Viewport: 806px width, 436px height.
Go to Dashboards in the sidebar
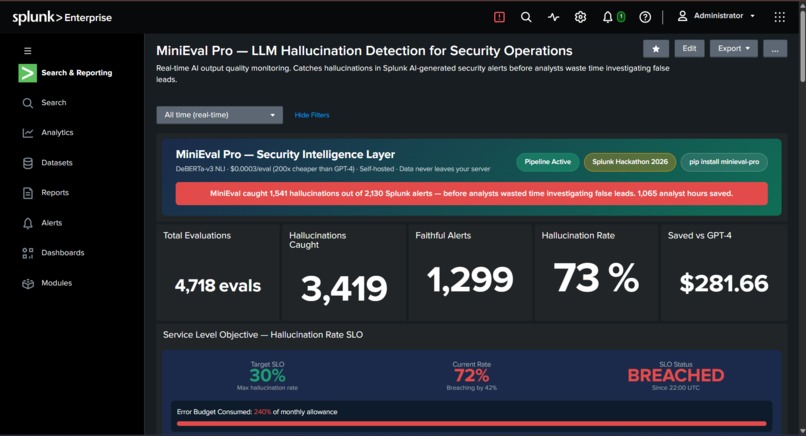pyautogui.click(x=63, y=253)
